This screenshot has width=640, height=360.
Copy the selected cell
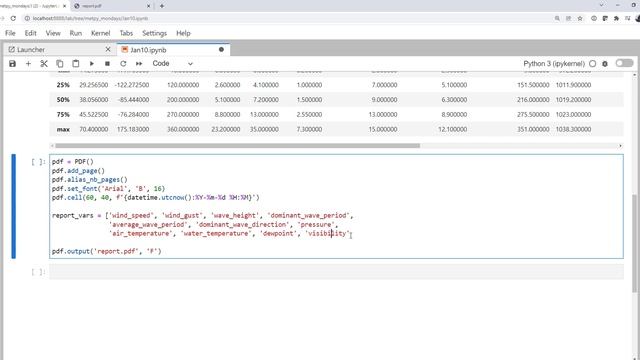pos(60,64)
